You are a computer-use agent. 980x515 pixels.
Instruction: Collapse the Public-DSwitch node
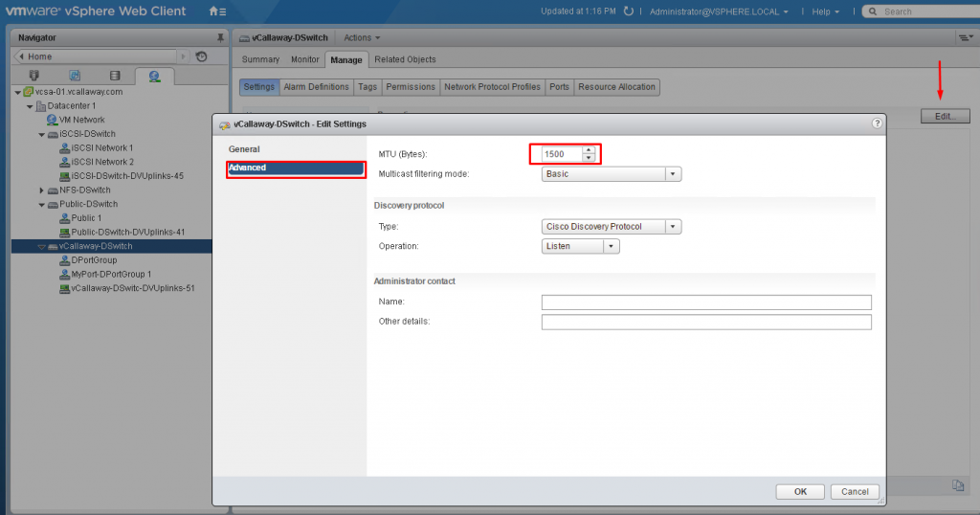click(x=41, y=205)
